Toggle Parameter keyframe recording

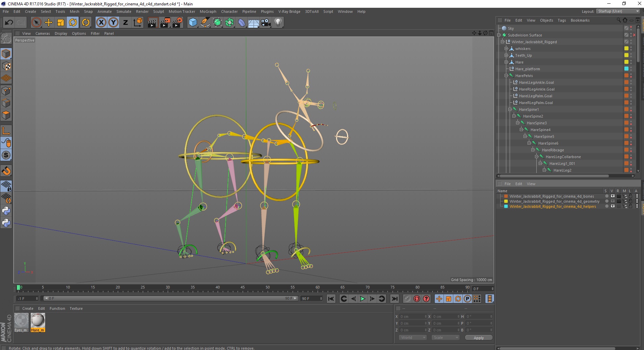[467, 299]
